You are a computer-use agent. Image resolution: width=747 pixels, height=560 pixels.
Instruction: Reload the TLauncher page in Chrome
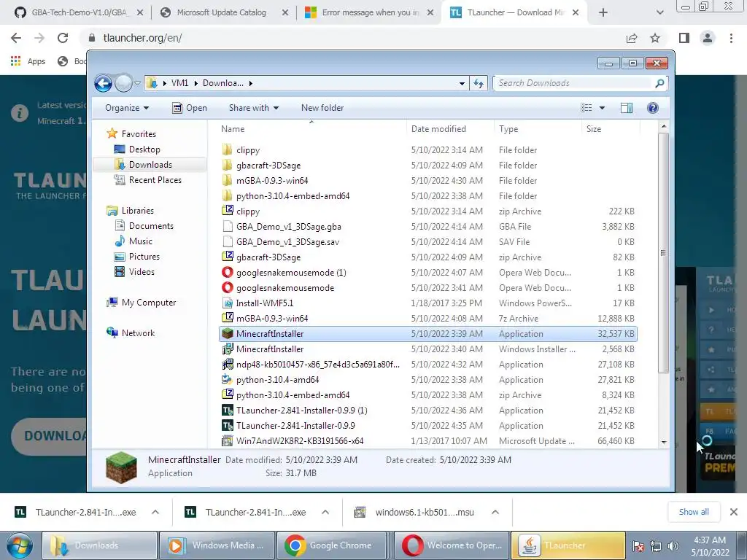pyautogui.click(x=63, y=38)
